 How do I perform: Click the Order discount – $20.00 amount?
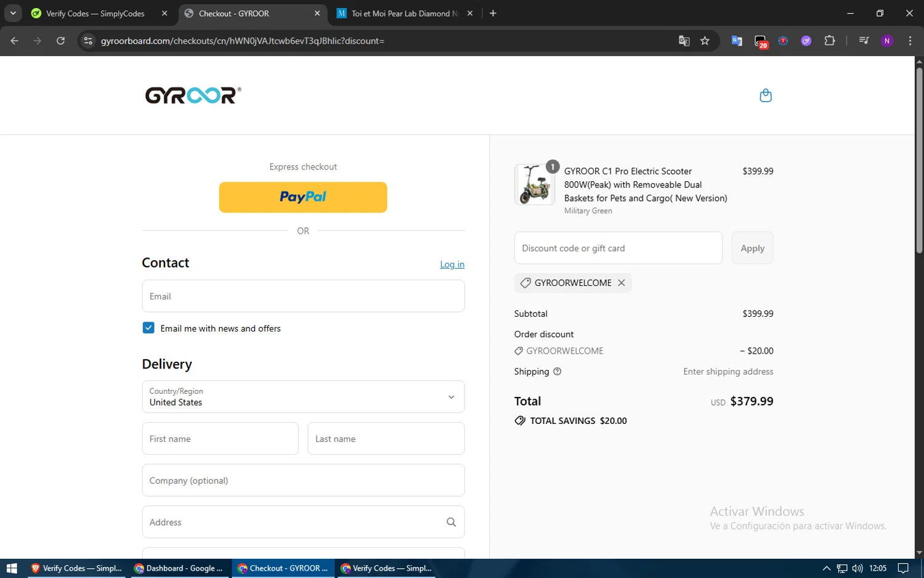tap(756, 351)
